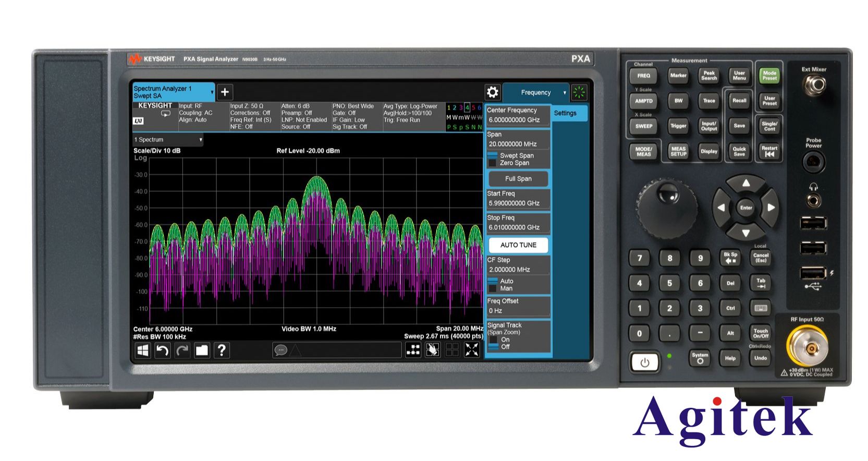Select trace 4 indicator in trace bar
Viewport: 868px width, 461px height.
pos(467,108)
